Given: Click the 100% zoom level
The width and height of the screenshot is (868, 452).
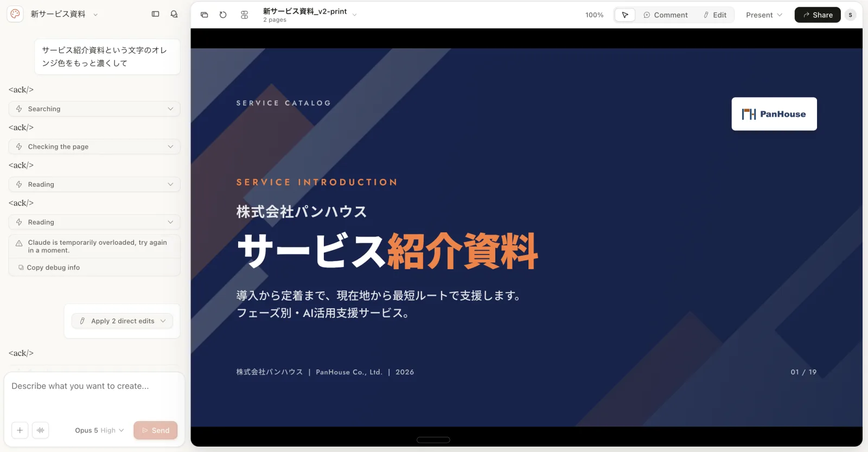Looking at the screenshot, I should [x=594, y=15].
